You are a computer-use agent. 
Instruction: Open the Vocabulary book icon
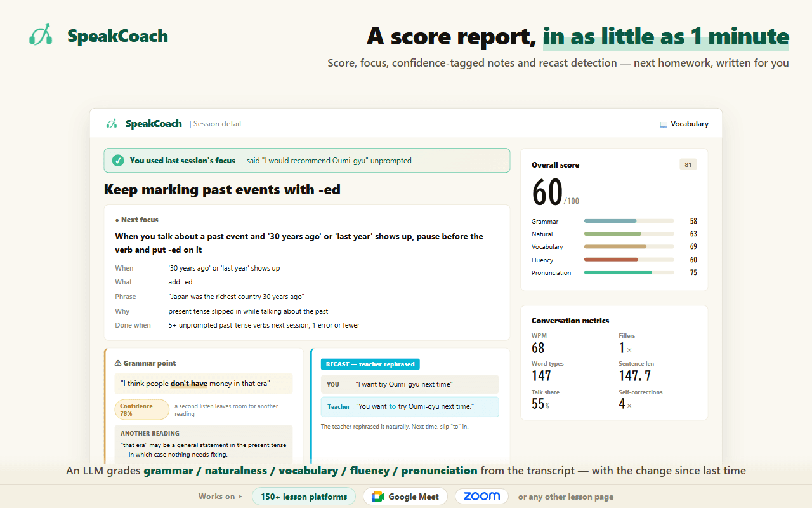(664, 124)
